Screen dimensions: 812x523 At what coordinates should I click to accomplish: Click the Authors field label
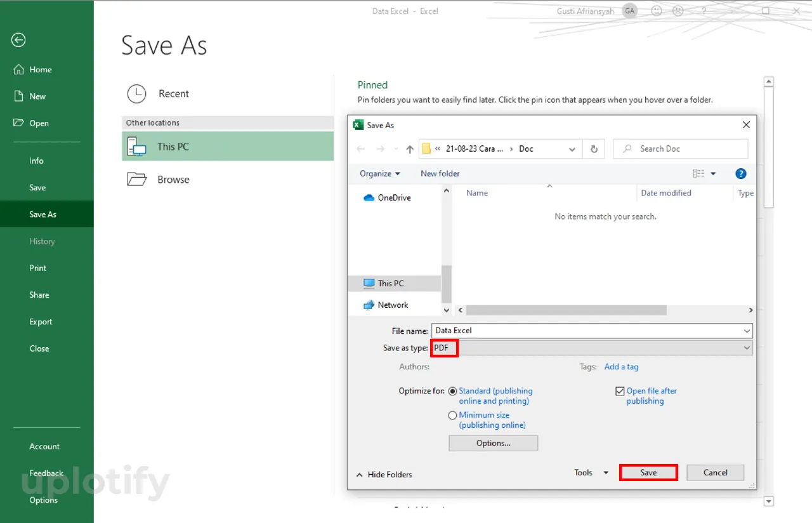pos(414,366)
